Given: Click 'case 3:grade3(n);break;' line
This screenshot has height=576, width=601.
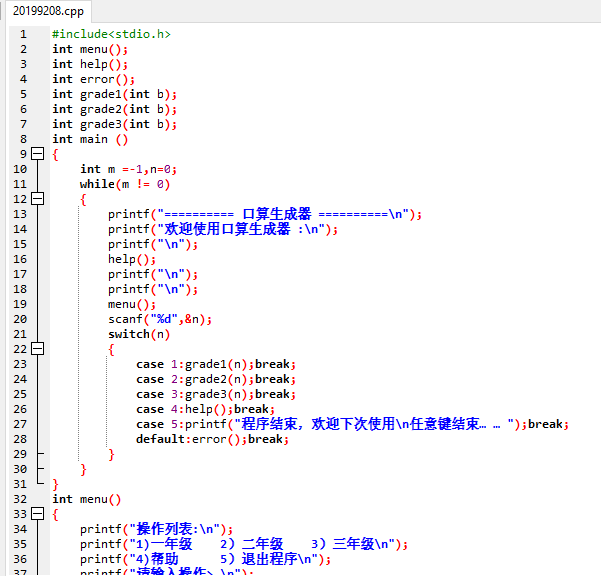Looking at the screenshot, I should pyautogui.click(x=216, y=394).
